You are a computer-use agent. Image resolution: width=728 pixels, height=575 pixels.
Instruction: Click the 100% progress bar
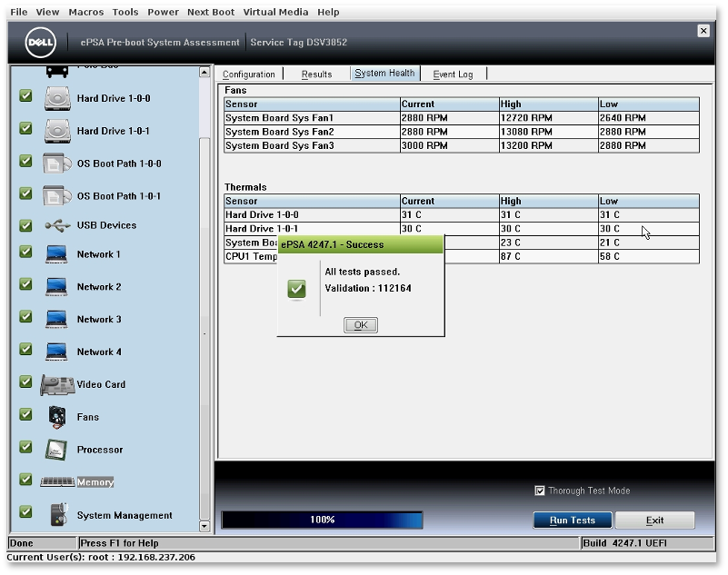pyautogui.click(x=323, y=520)
